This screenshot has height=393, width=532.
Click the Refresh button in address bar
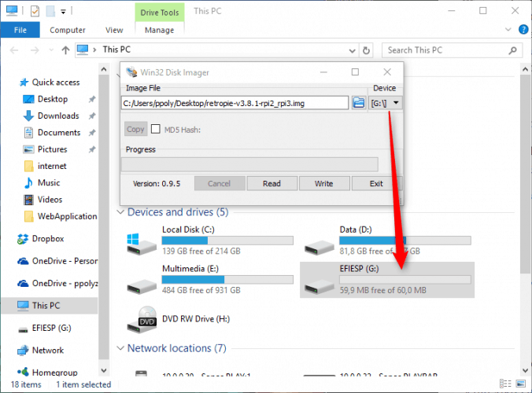point(366,50)
